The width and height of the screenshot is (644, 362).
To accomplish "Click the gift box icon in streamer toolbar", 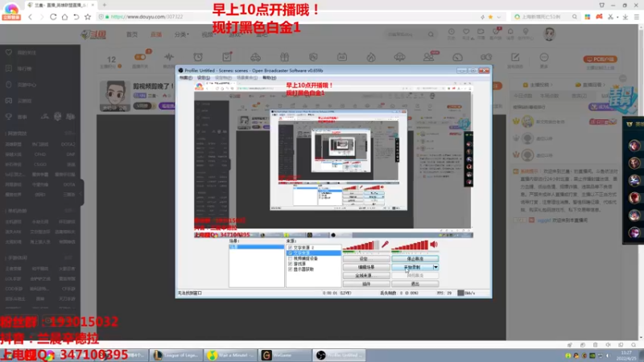I will pyautogui.click(x=284, y=57).
